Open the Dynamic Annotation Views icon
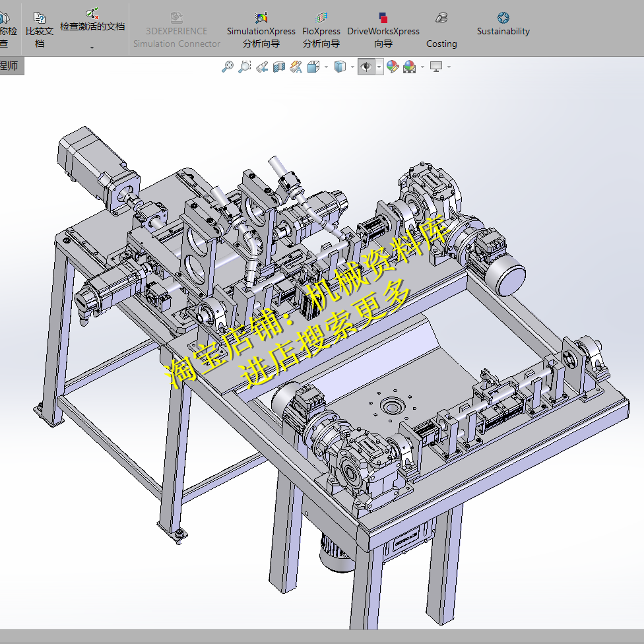The image size is (644, 644). click(296, 67)
